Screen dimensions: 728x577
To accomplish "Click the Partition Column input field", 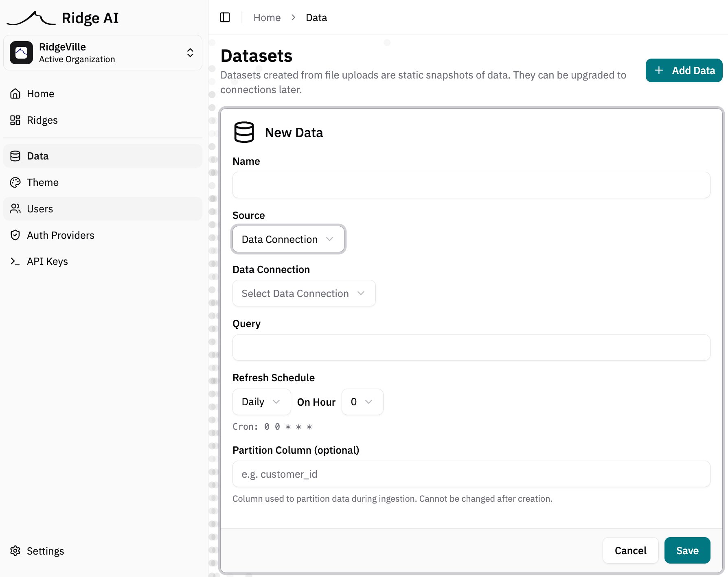I will coord(471,474).
